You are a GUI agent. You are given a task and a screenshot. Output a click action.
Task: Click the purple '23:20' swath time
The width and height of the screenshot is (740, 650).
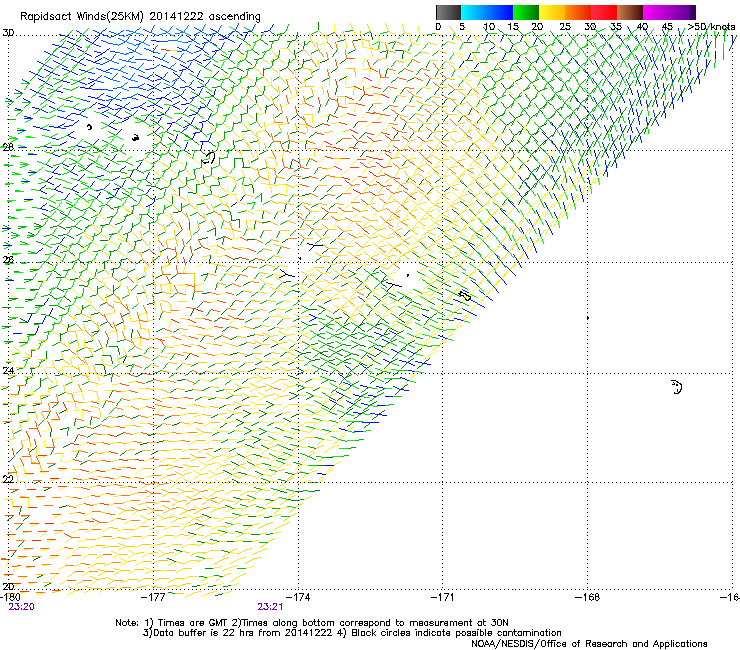click(x=21, y=607)
